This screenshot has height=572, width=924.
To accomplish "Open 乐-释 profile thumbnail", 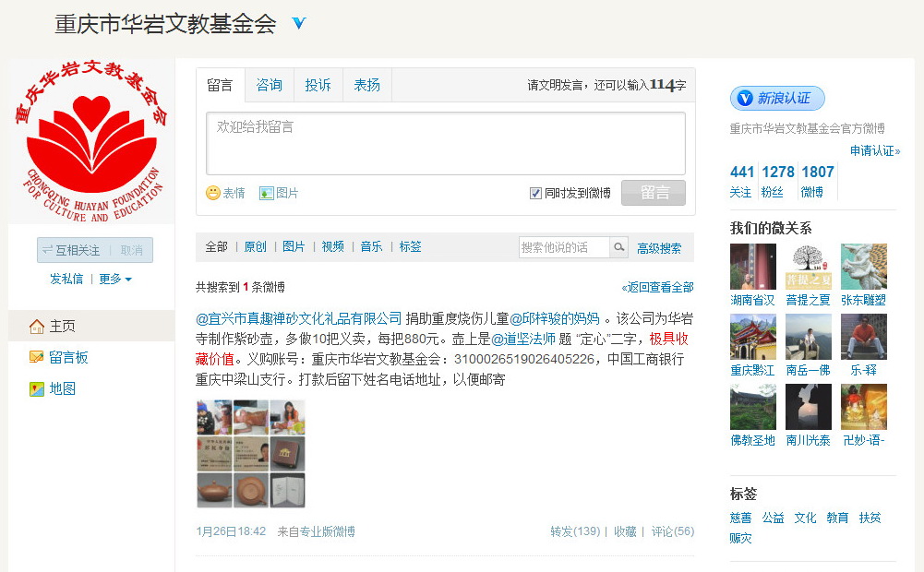I will point(864,337).
